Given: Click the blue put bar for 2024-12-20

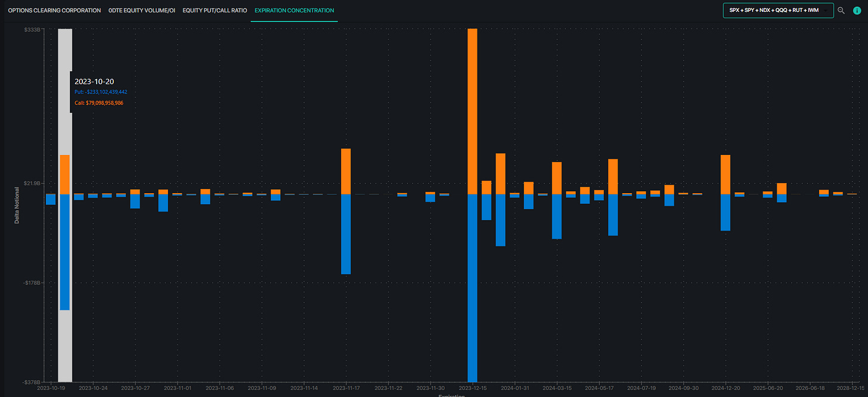Looking at the screenshot, I should point(726,212).
